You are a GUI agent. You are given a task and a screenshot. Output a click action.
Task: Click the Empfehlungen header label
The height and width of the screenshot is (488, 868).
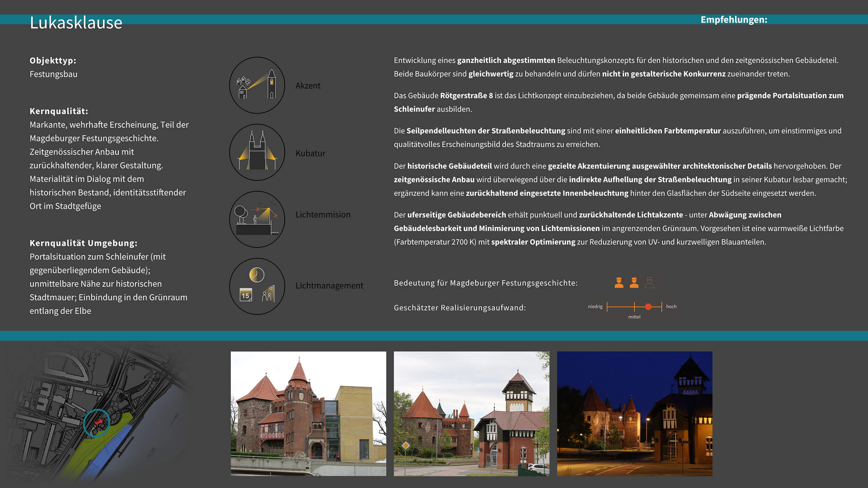click(x=734, y=19)
